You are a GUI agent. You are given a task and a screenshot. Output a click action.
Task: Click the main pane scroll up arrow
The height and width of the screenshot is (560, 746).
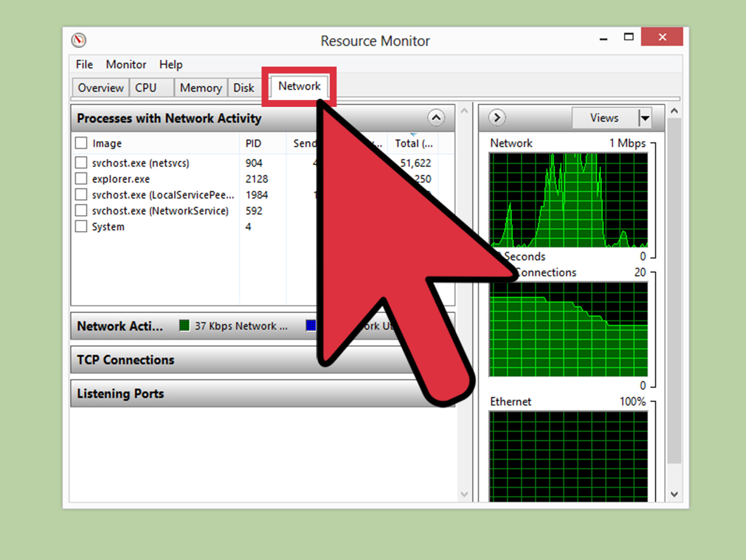coord(464,111)
